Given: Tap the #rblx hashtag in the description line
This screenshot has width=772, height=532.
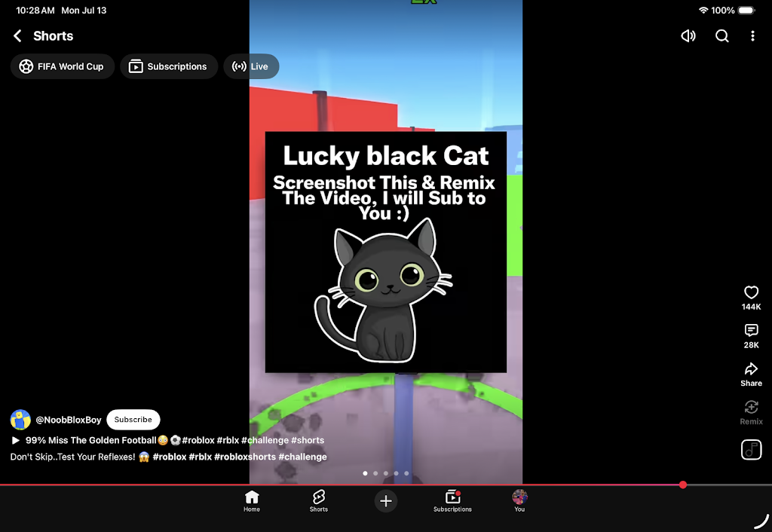Looking at the screenshot, I should pos(201,457).
